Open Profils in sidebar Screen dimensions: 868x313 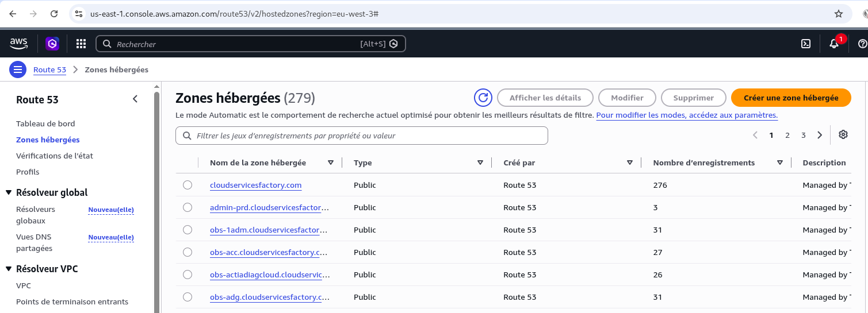[x=28, y=172]
